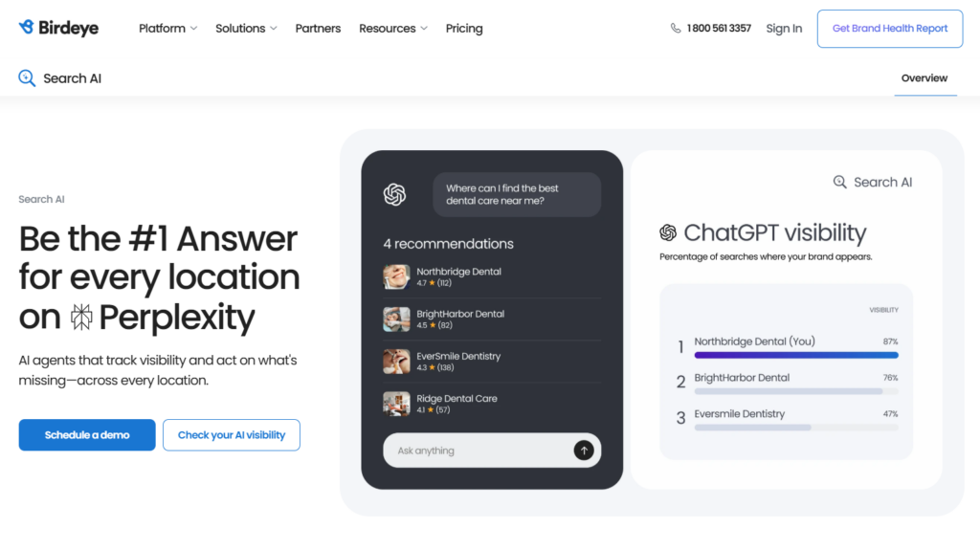Click the phone icon beside the number
This screenshot has height=550, width=980.
pyautogui.click(x=676, y=29)
